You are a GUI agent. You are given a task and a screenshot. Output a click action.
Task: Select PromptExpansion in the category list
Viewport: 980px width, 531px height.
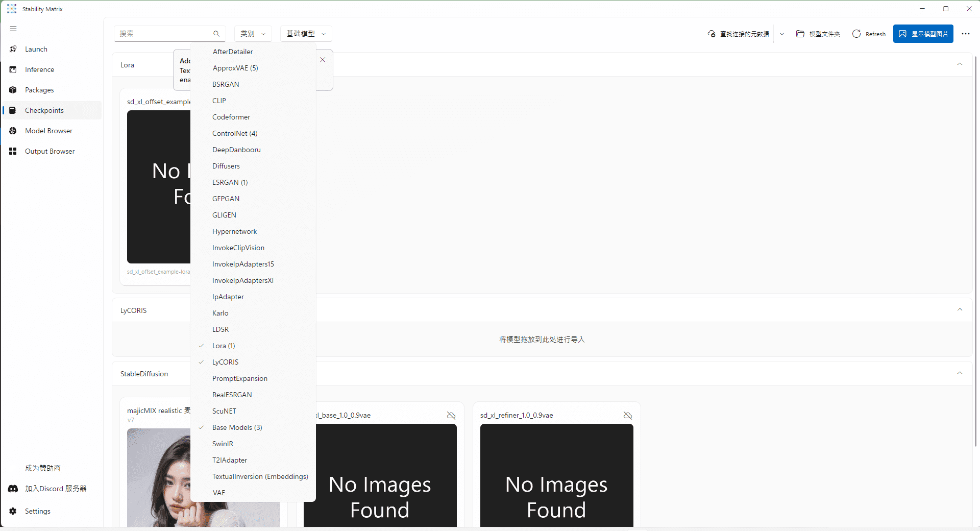(253, 378)
